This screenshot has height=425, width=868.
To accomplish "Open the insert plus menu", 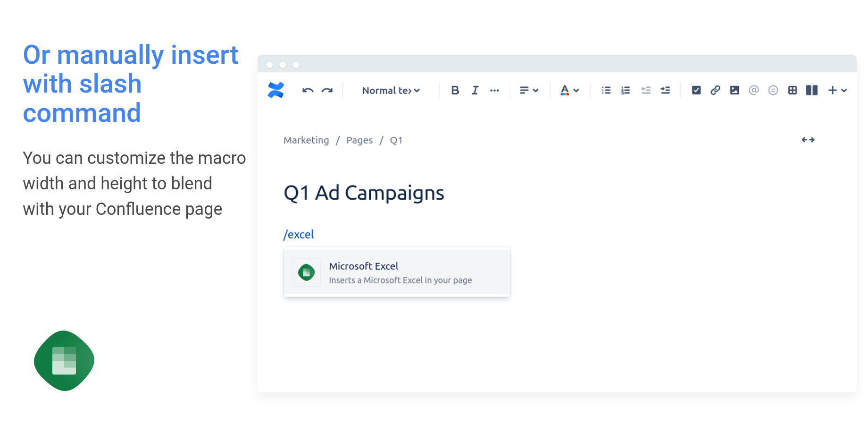I will (837, 90).
